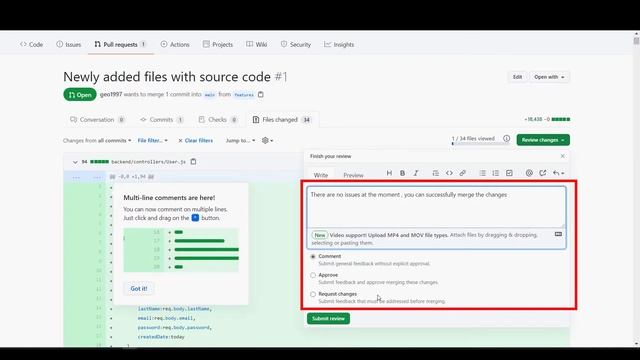
Task: Open the diff settings gear menu
Action: point(267,140)
